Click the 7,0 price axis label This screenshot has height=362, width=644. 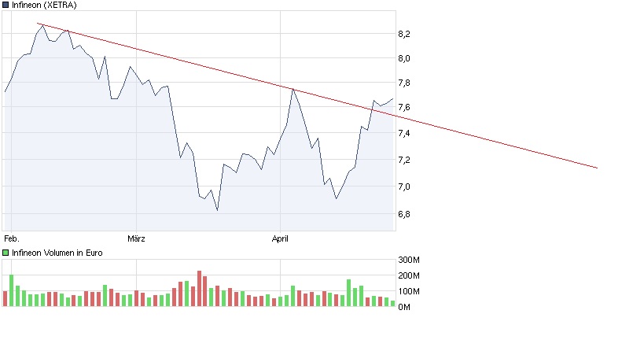pos(403,187)
